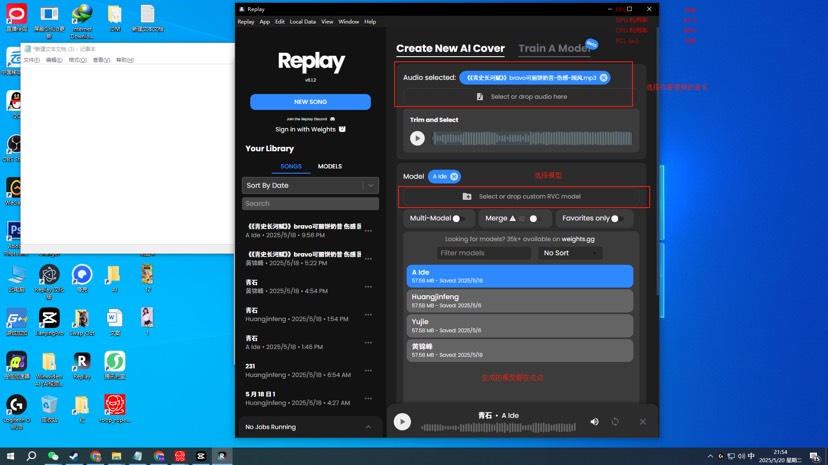Click the loop icon in bottom player
This screenshot has width=828, height=465.
[615, 422]
